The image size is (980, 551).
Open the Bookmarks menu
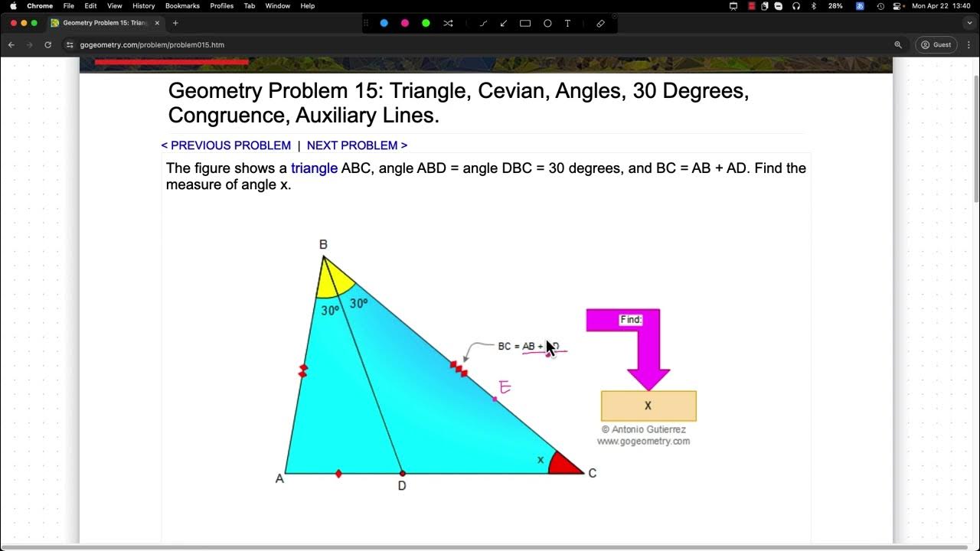[182, 5]
